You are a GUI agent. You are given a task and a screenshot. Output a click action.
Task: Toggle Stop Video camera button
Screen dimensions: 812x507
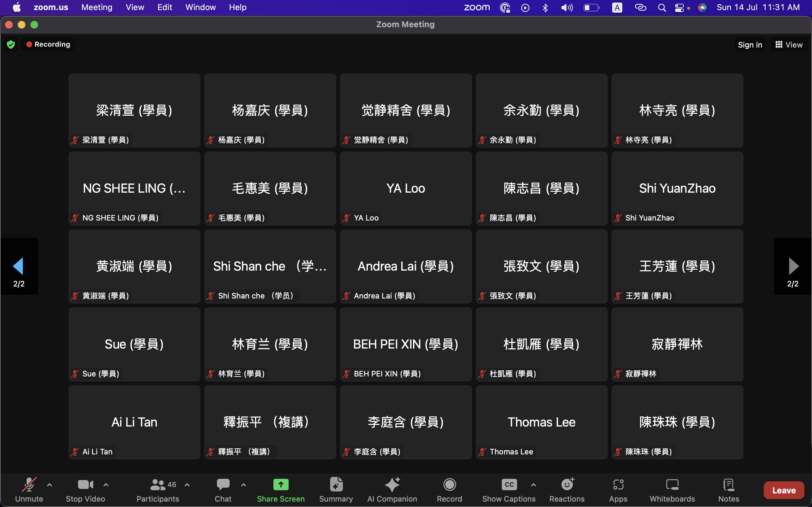pos(85,485)
